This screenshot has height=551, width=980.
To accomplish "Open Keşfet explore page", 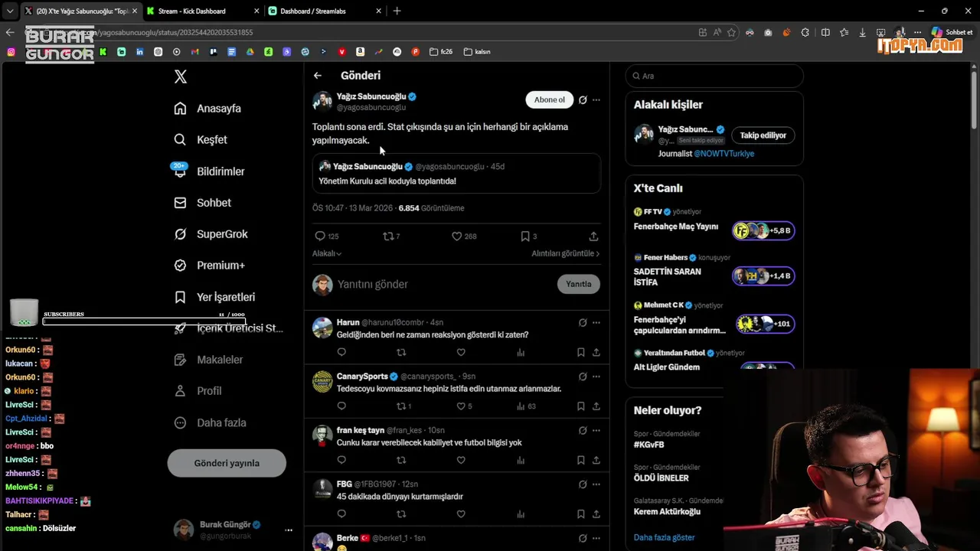I will tap(201, 140).
